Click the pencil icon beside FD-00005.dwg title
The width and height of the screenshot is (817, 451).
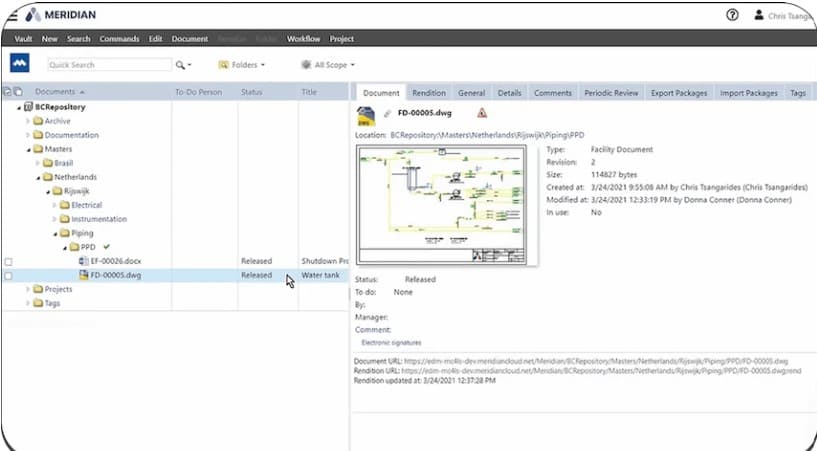tap(387, 113)
